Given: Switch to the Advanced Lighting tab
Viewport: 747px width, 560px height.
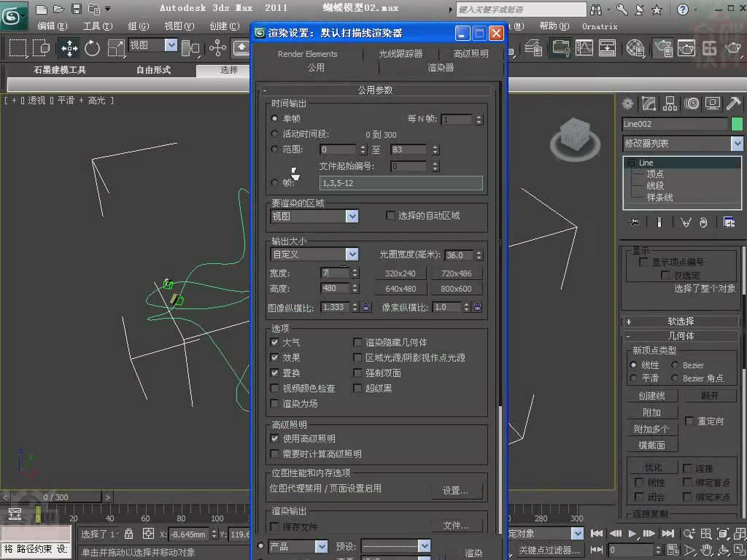Looking at the screenshot, I should tap(471, 54).
